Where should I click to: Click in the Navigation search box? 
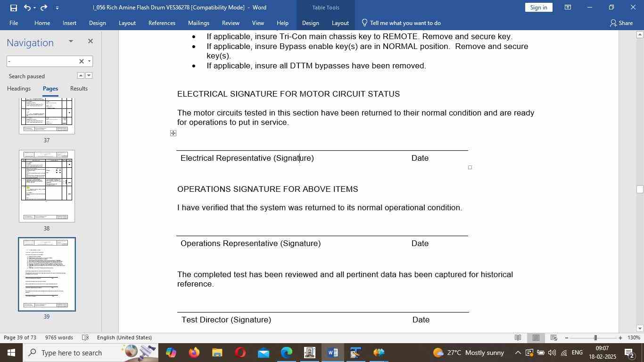click(x=42, y=61)
